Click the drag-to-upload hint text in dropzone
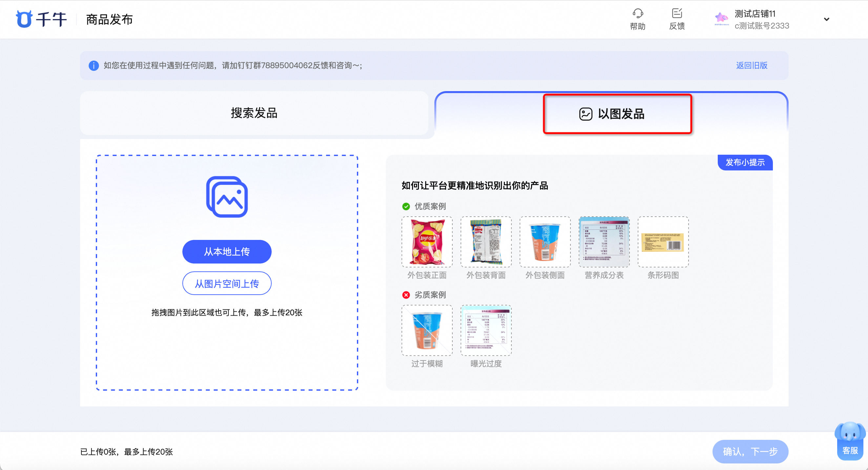868x470 pixels. [227, 312]
